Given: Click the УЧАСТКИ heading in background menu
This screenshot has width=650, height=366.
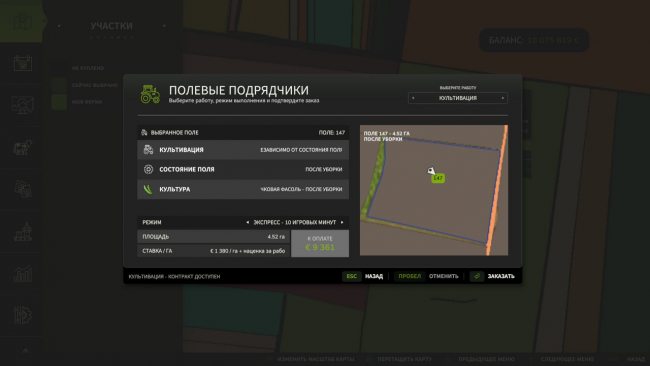Looking at the screenshot, I should [112, 26].
